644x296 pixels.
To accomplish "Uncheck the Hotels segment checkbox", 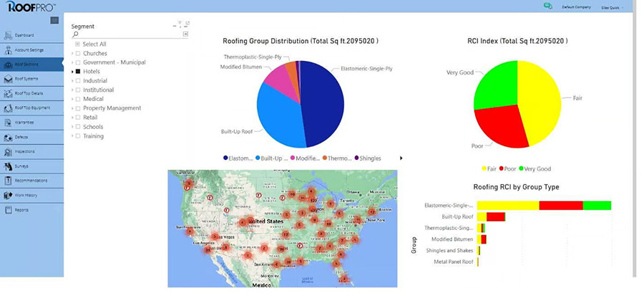I will point(77,72).
